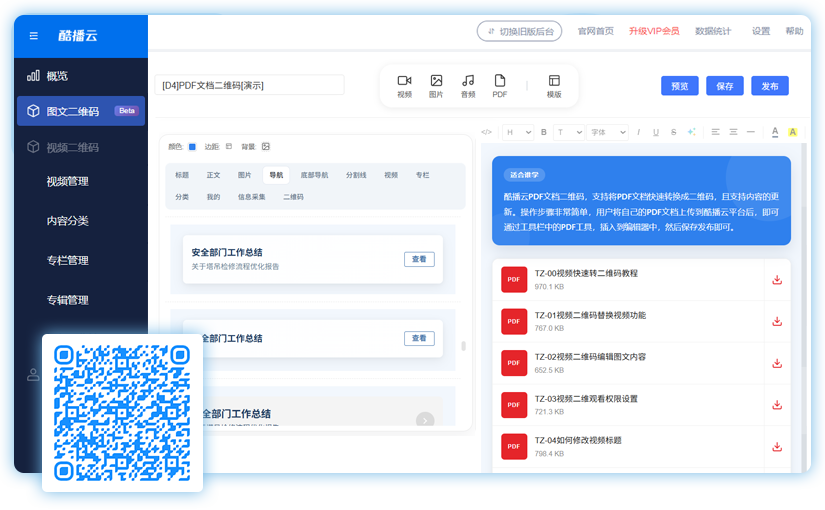This screenshot has width=825, height=510.
Task: Click the 边距 margin icon
Action: [229, 146]
